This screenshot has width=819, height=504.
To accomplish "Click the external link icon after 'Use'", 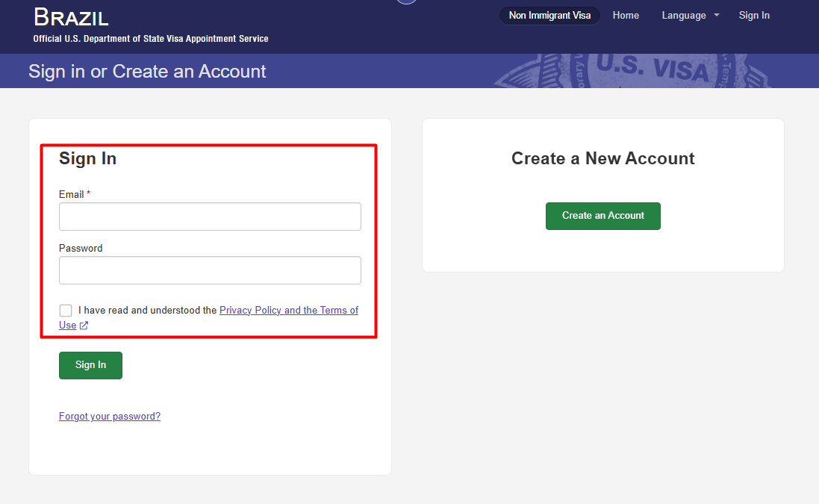I will click(84, 326).
